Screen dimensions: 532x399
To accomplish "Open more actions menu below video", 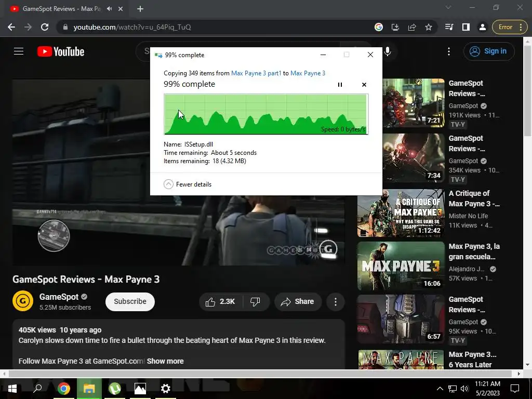I will (336, 302).
